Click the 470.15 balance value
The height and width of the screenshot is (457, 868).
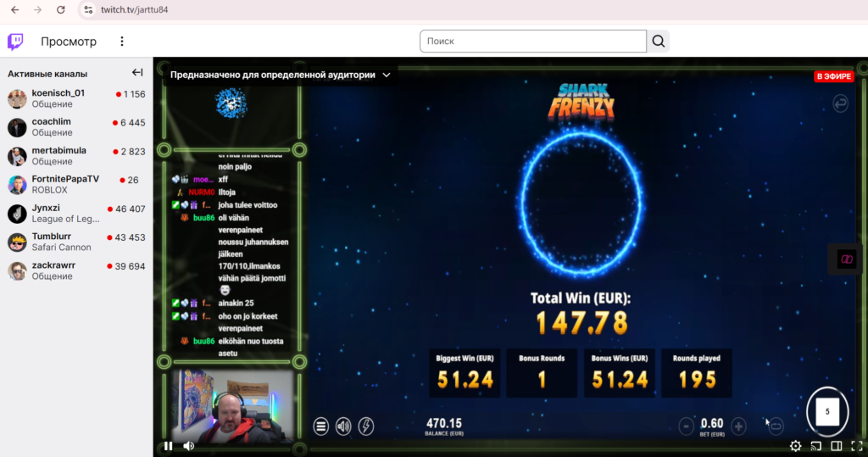coord(444,424)
